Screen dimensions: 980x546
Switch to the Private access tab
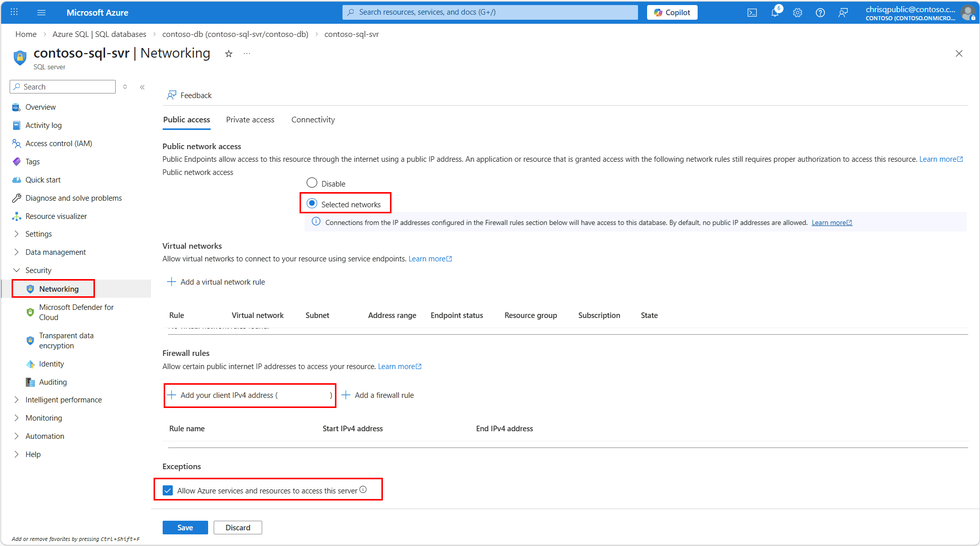tap(250, 120)
